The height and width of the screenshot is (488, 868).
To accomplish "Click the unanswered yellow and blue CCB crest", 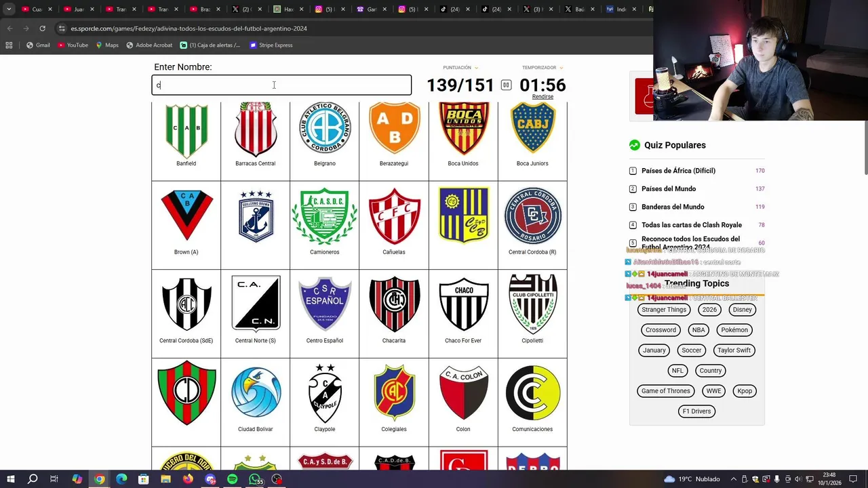I will 463,216.
